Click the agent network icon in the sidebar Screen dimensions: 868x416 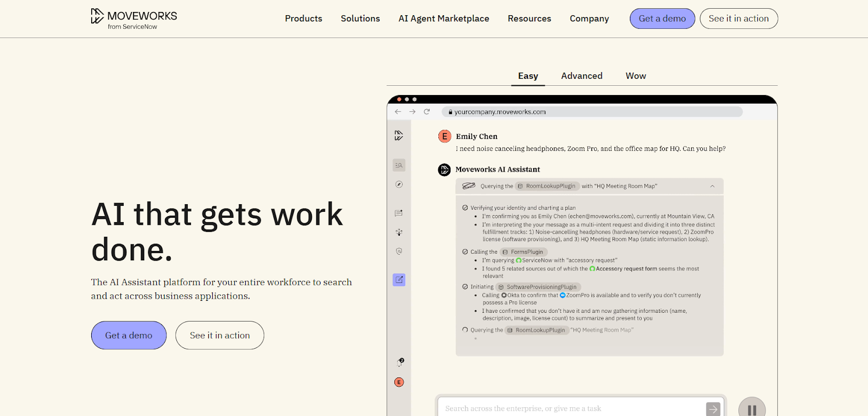(x=399, y=232)
